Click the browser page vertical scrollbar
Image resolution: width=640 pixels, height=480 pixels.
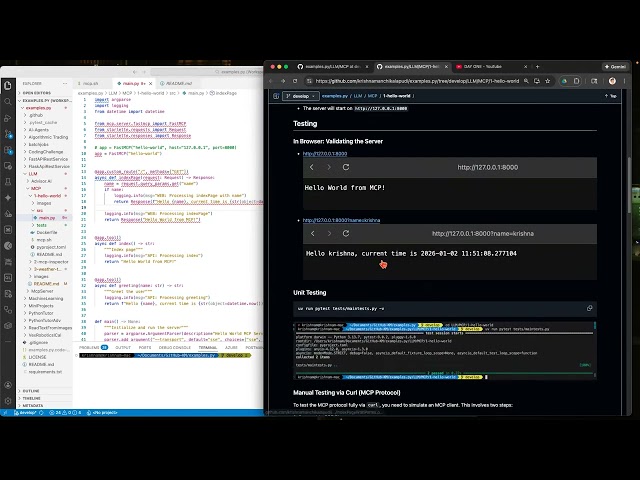(629, 185)
